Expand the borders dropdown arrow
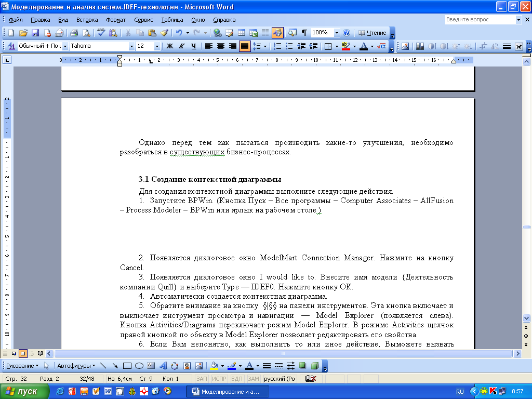This screenshot has height=399, width=532. (337, 46)
